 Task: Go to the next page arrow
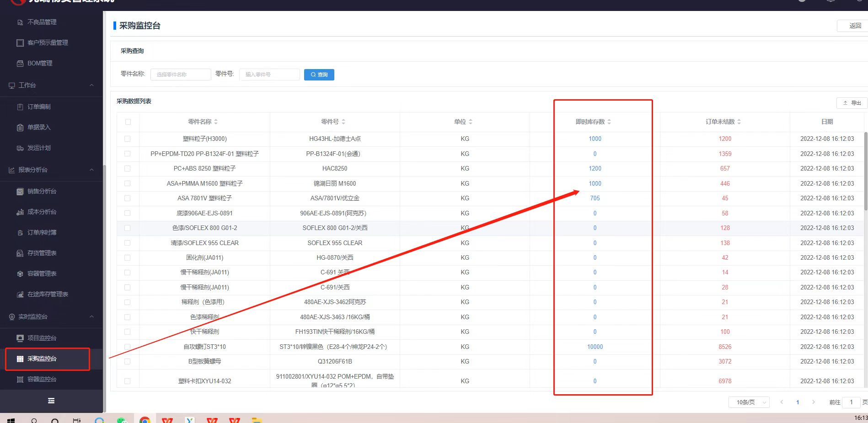pos(813,402)
